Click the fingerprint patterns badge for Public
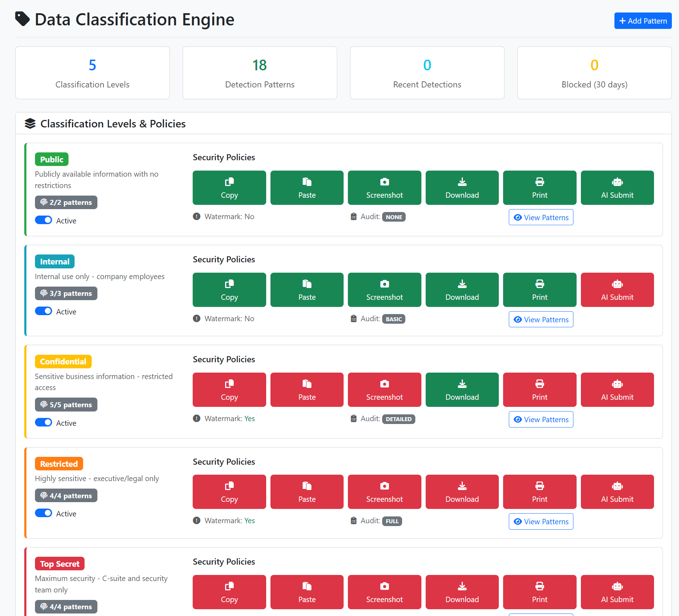Viewport: 679px width, 616px height. 66,202
